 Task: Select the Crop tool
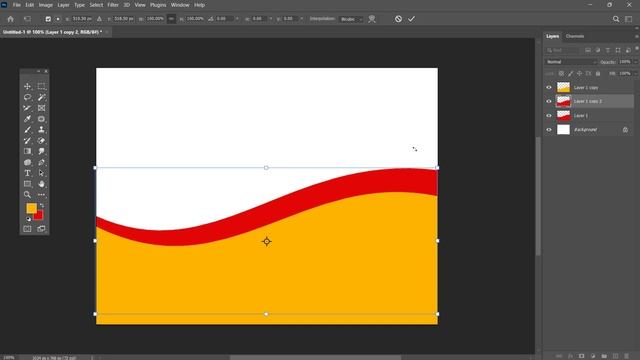pos(27,108)
